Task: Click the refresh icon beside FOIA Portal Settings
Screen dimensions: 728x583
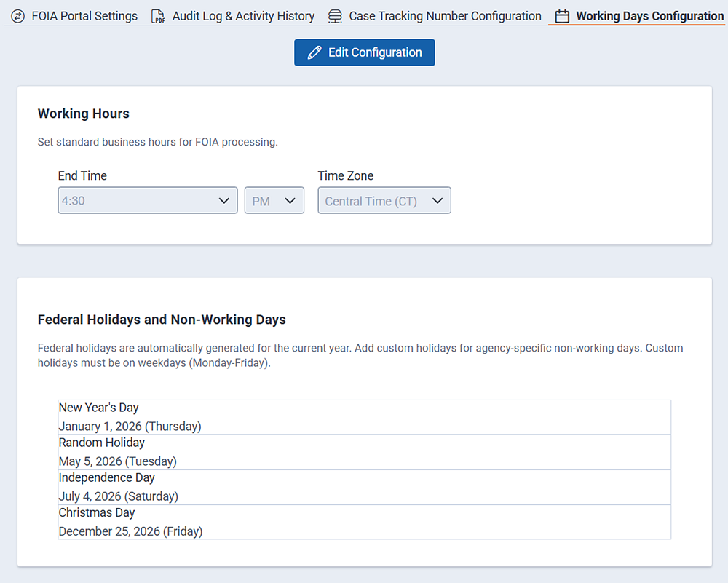Action: click(x=17, y=15)
